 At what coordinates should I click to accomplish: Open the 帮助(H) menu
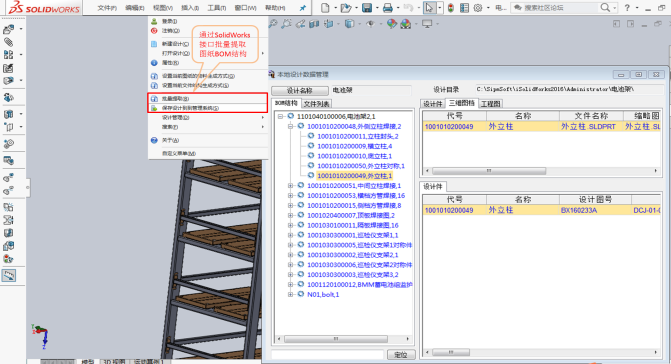(x=275, y=8)
